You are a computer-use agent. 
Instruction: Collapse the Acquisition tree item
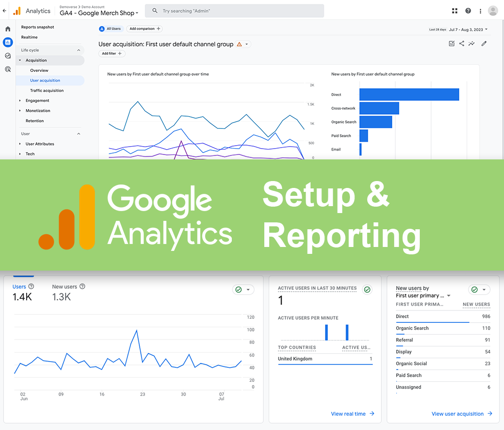[x=20, y=60]
